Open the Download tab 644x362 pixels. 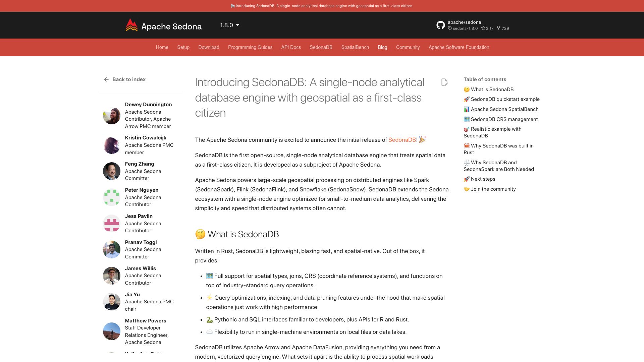(x=209, y=47)
